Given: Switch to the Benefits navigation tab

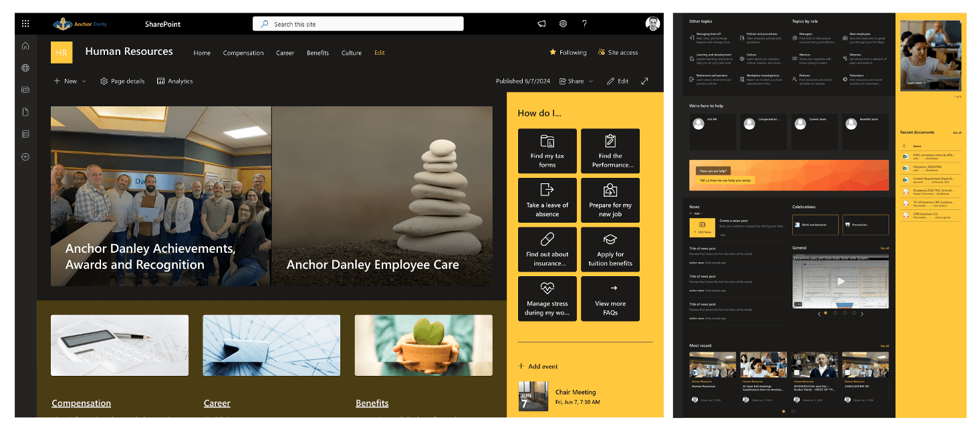Looking at the screenshot, I should [x=318, y=53].
